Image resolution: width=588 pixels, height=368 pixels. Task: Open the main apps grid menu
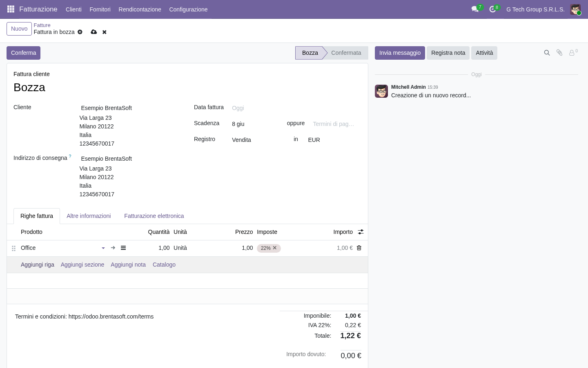(x=11, y=9)
